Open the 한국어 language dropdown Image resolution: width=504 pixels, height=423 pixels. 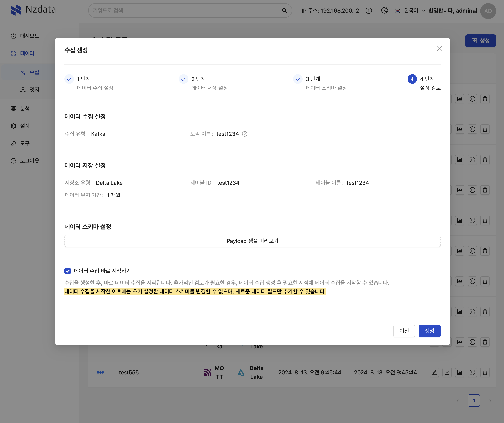click(410, 11)
